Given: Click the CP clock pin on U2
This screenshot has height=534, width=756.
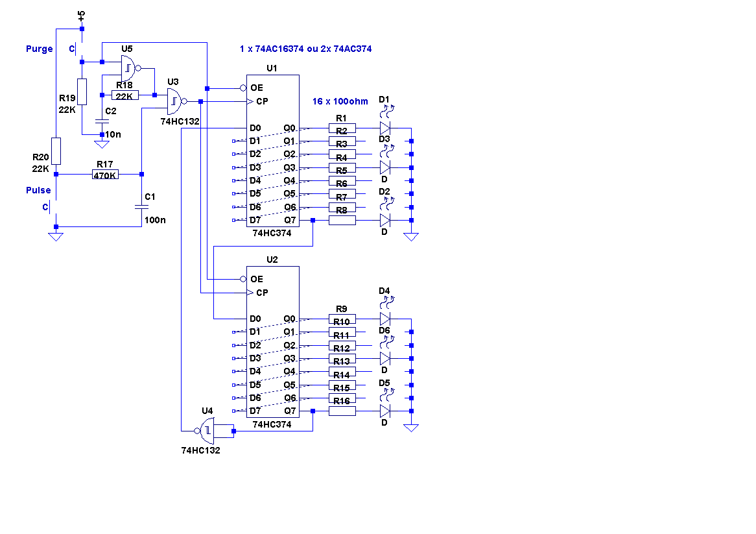Looking at the screenshot, I should 263,293.
